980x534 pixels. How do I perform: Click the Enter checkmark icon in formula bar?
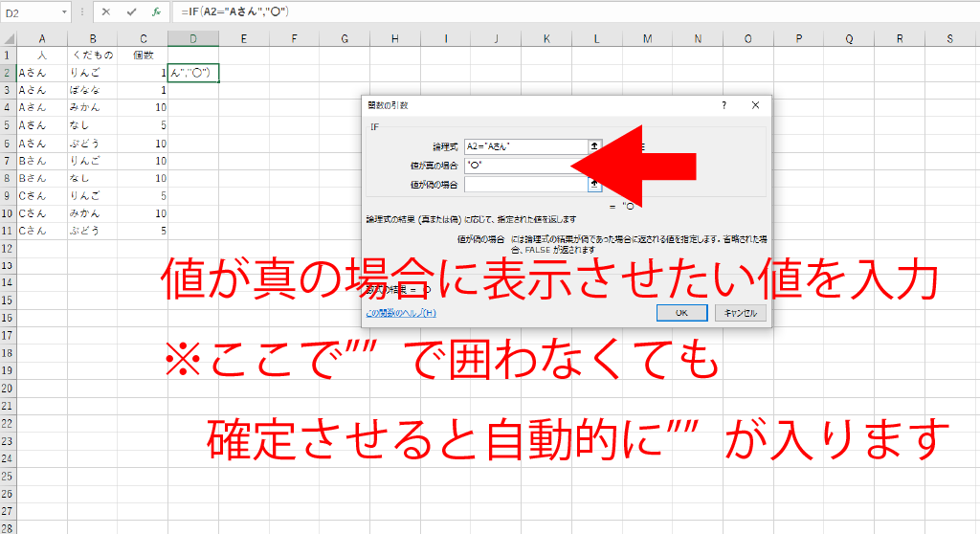click(x=131, y=11)
